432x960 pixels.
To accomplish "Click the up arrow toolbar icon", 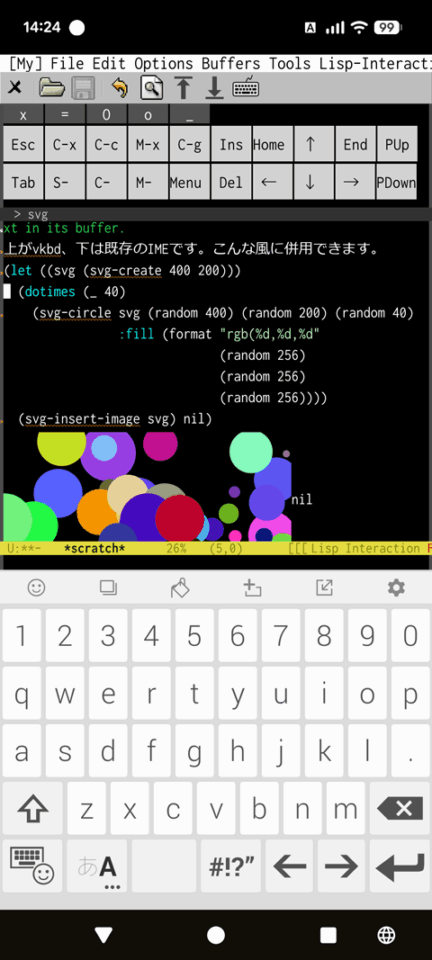I will [183, 88].
